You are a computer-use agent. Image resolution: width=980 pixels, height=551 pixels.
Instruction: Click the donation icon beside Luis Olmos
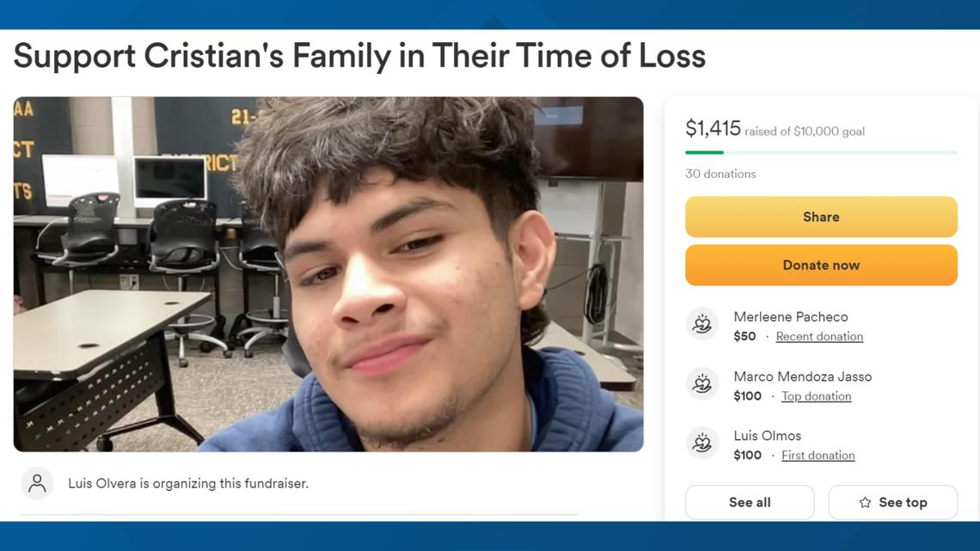(x=702, y=443)
